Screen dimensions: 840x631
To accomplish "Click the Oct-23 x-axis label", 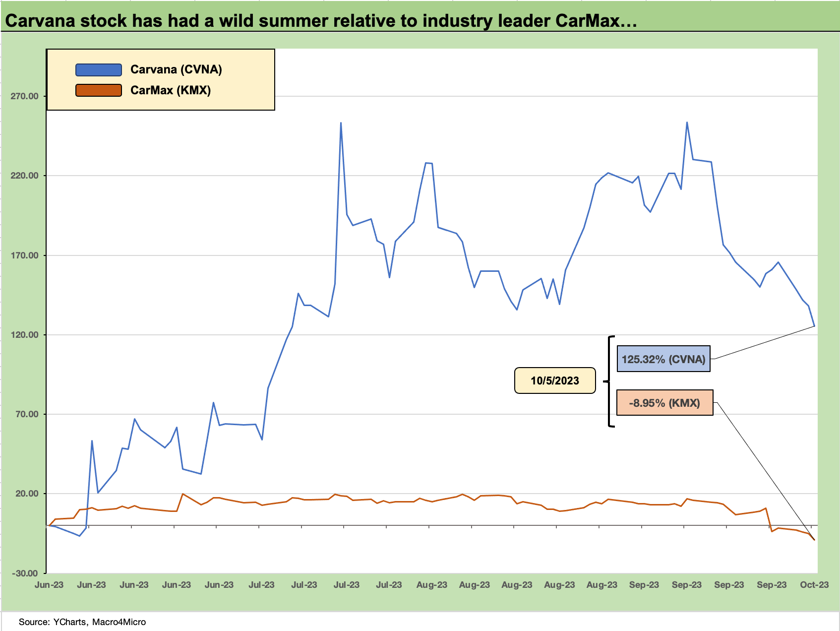I will pos(814,585).
